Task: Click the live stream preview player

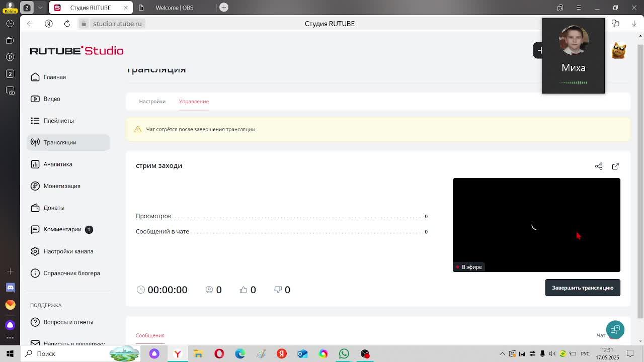Action: (x=536, y=225)
